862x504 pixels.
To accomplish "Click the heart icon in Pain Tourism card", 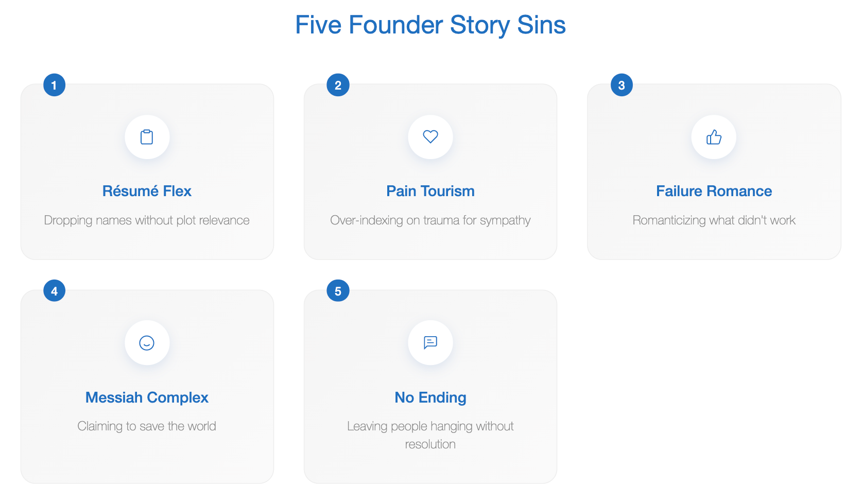I will [430, 136].
